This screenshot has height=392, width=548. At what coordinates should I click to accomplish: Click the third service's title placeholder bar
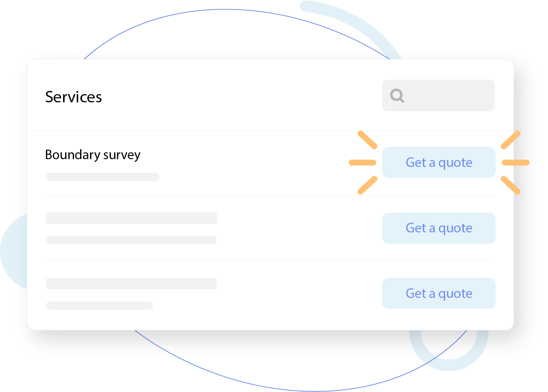pos(131,284)
